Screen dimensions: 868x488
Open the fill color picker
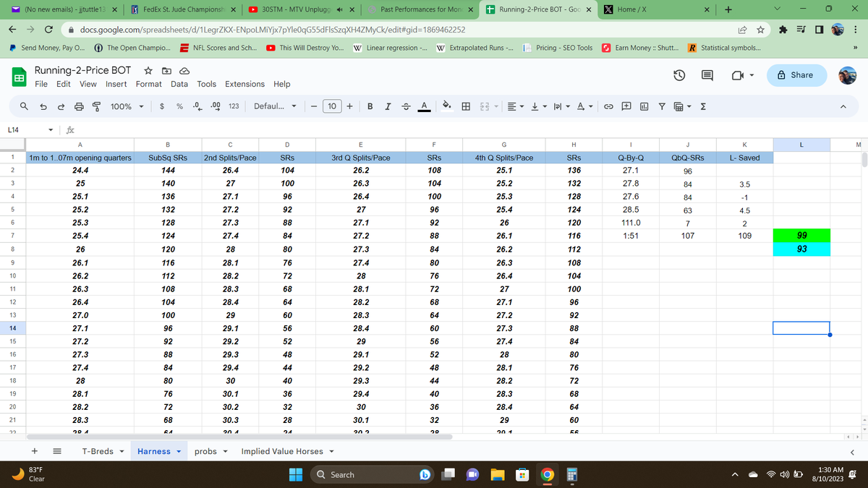click(446, 106)
